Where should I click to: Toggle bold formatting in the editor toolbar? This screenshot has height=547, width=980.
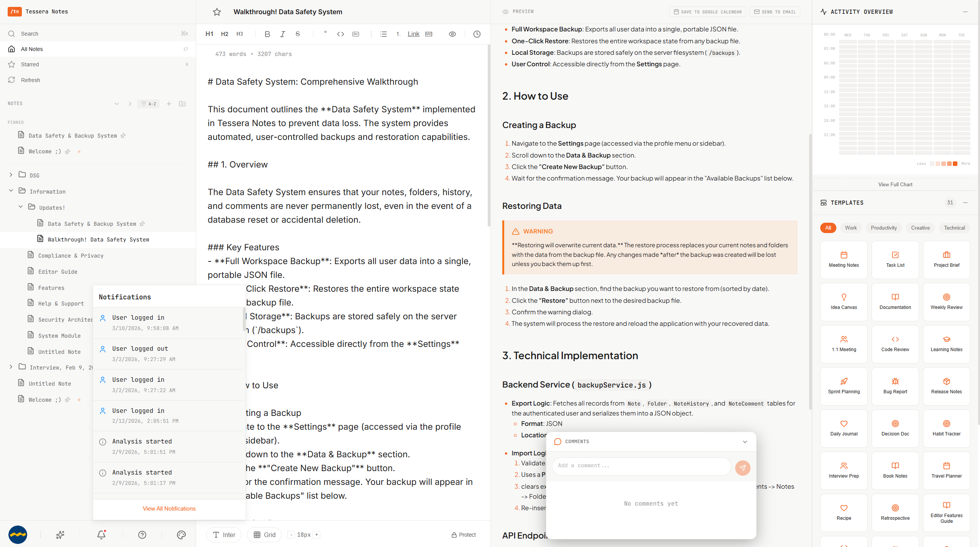click(267, 34)
